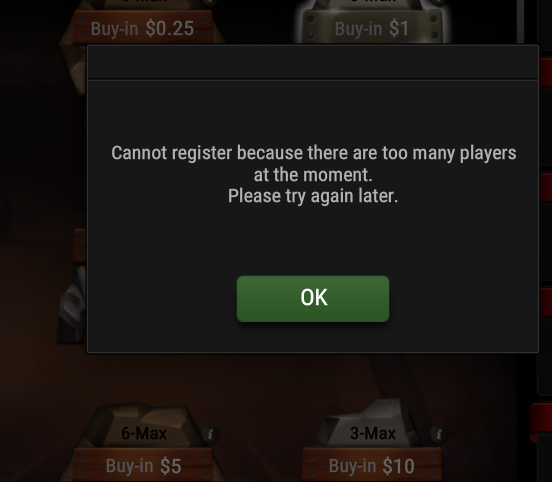This screenshot has height=482, width=552.
Task: Click the silver 3-Max rock icon
Action: point(370,424)
